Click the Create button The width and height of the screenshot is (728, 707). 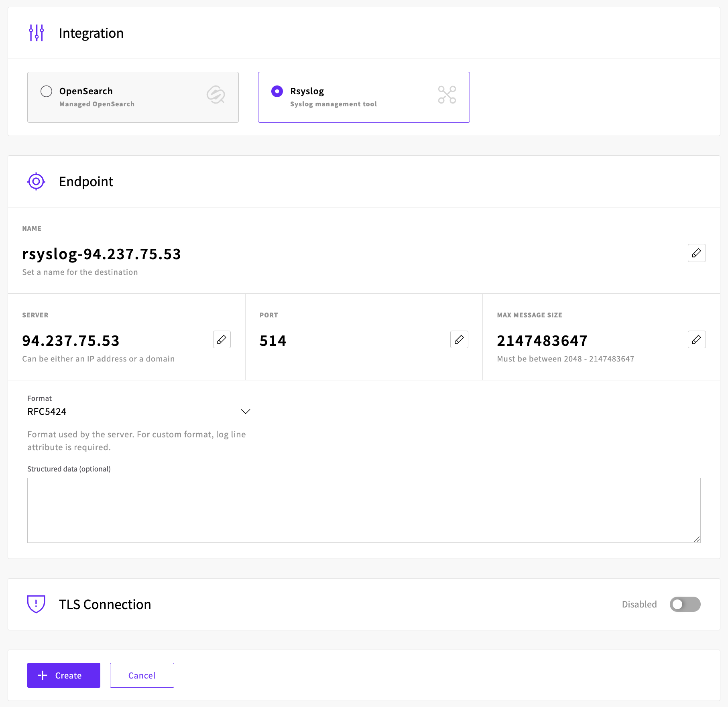tap(64, 675)
